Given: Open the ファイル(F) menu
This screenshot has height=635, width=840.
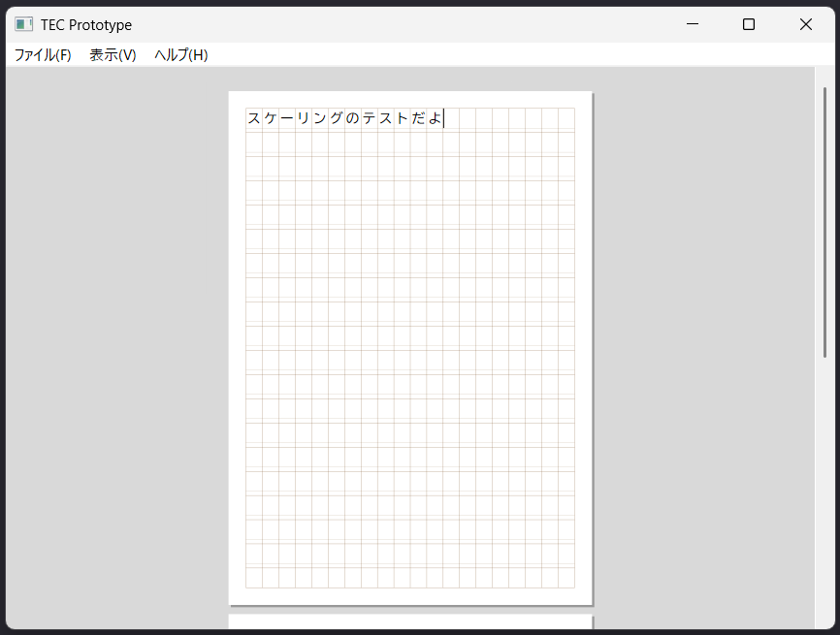Looking at the screenshot, I should (x=43, y=55).
